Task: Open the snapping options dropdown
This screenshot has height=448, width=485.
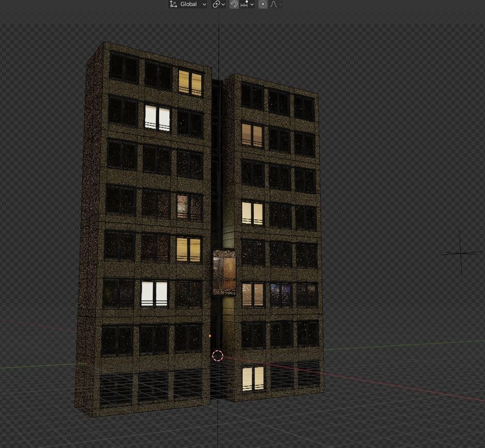Action: tap(247, 5)
